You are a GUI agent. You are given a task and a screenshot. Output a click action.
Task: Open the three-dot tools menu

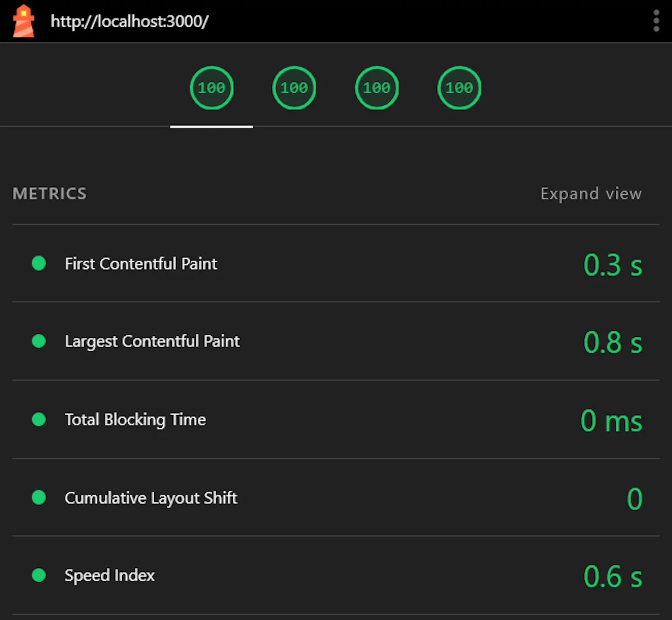[x=656, y=21]
